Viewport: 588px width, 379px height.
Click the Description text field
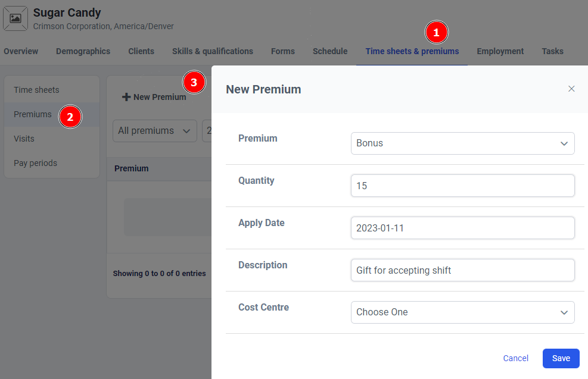462,270
